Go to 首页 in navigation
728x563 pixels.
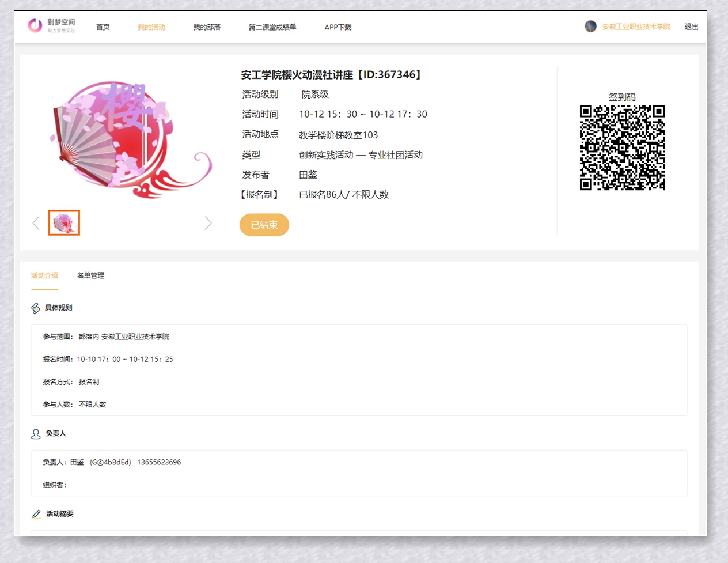click(x=103, y=27)
